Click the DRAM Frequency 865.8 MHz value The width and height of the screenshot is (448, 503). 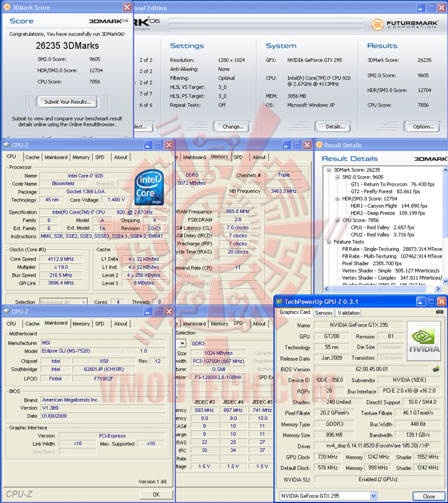click(238, 211)
